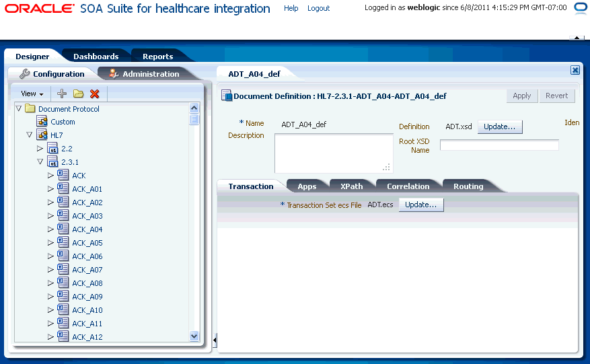Screen dimensions: 590x364
Task: Select the Routing tab
Action: click(468, 186)
